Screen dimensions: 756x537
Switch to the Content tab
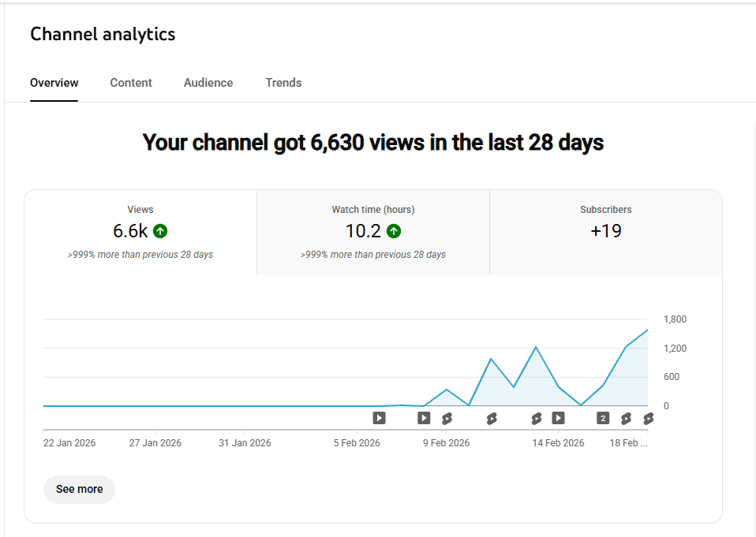click(x=131, y=83)
